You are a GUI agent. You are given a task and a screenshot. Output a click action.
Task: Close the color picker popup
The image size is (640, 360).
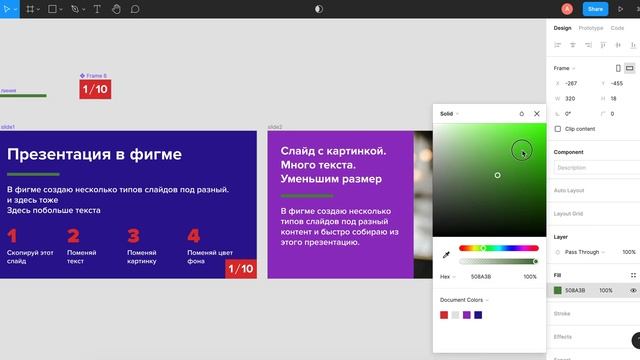[537, 114]
